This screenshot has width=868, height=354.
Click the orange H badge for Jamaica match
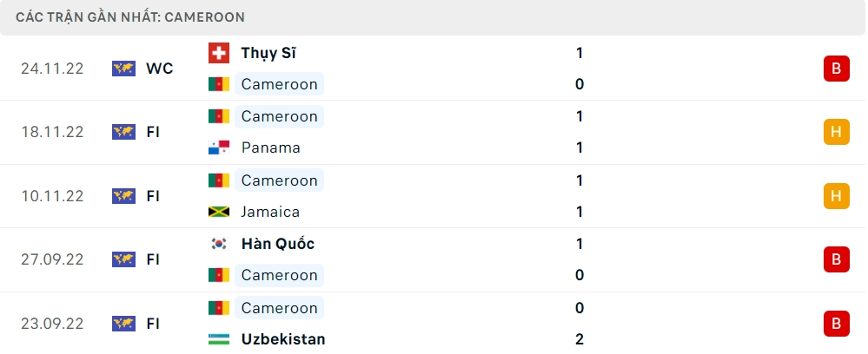pos(836,196)
